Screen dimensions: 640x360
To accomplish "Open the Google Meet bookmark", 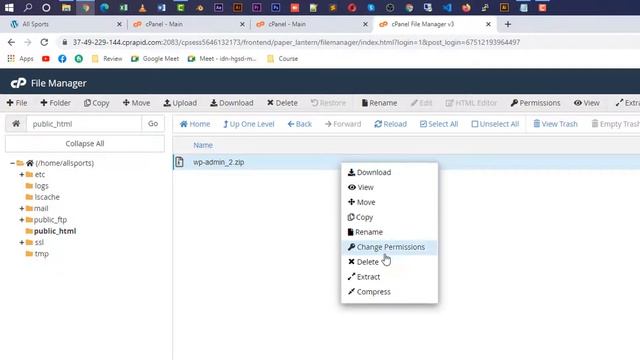I will point(155,59).
